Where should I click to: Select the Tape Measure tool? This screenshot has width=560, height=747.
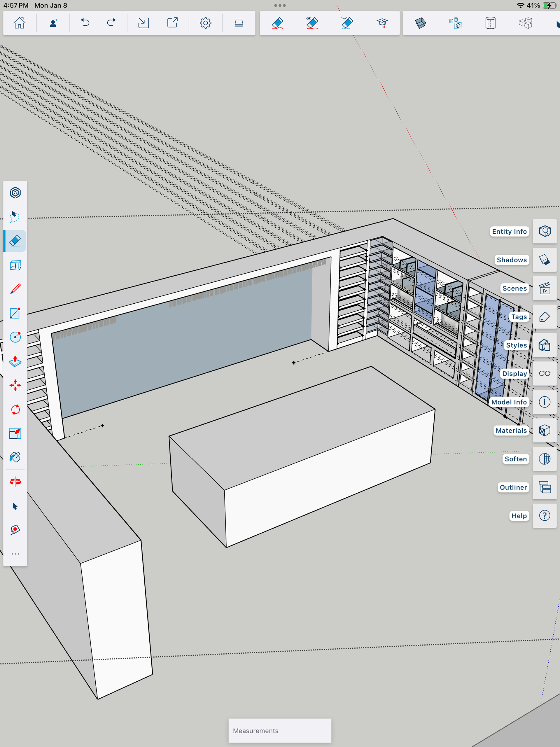15,529
